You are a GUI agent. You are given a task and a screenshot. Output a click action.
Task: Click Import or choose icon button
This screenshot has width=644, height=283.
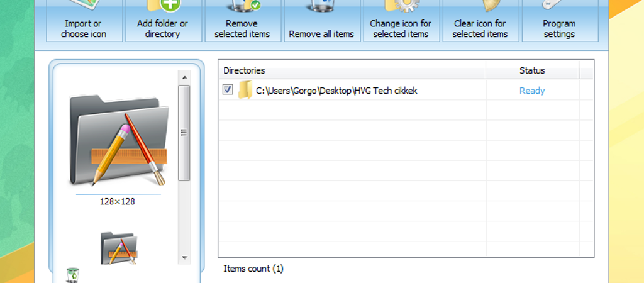point(84,21)
